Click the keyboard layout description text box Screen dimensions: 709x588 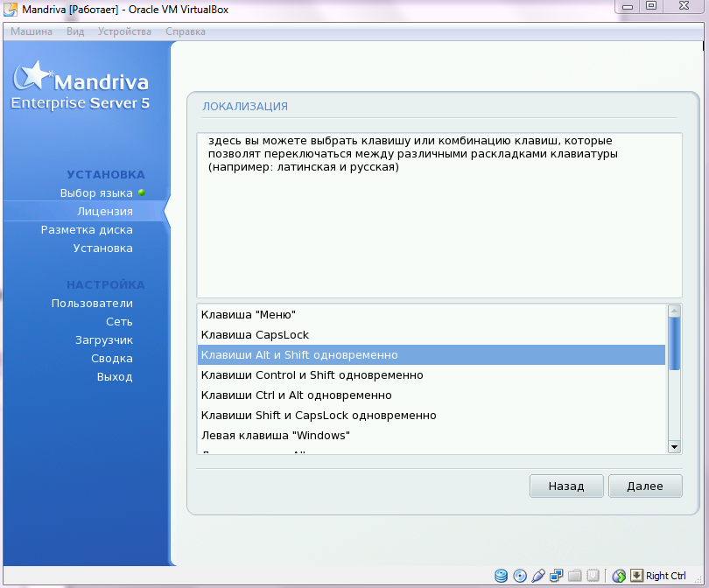coord(439,215)
